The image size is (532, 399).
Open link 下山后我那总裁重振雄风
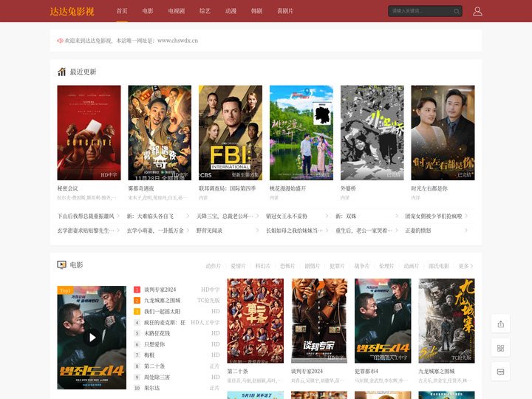pos(86,216)
